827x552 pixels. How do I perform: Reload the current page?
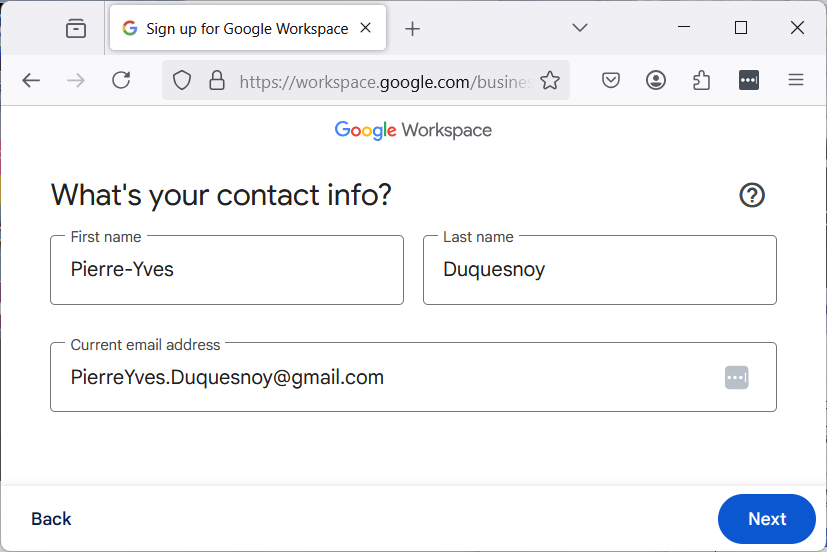tap(121, 81)
